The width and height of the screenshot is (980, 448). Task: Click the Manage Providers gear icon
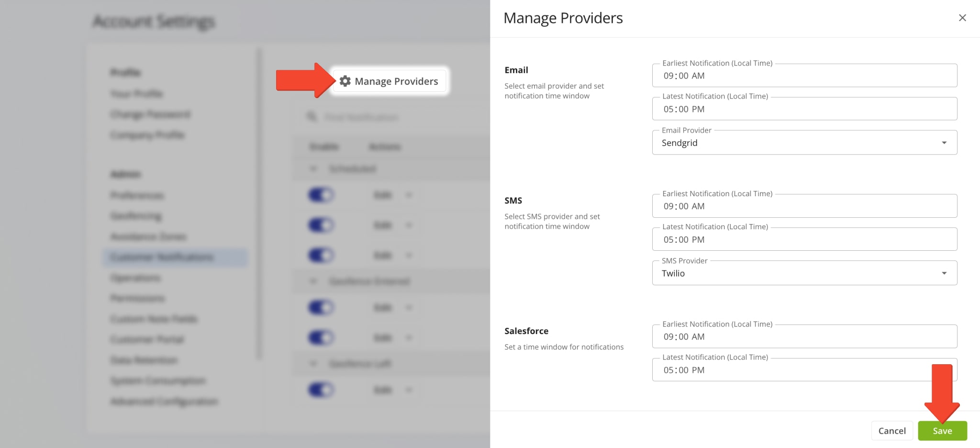[345, 81]
